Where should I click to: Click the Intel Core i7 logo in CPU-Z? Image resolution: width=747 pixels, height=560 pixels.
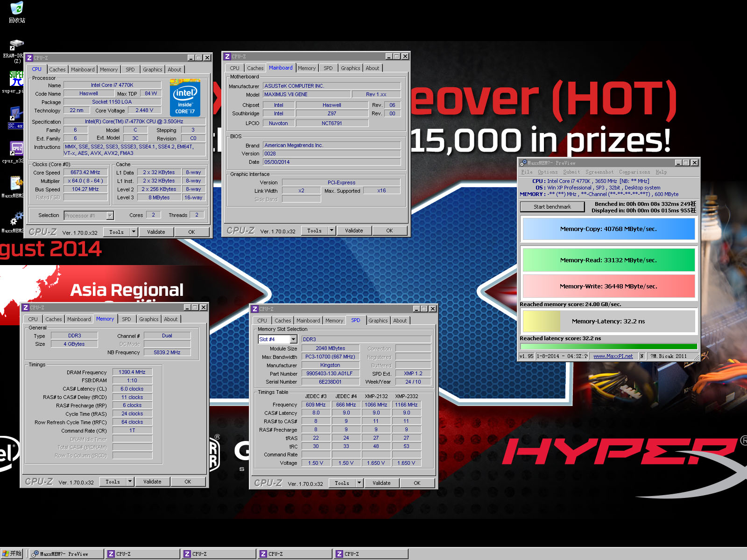(x=185, y=98)
